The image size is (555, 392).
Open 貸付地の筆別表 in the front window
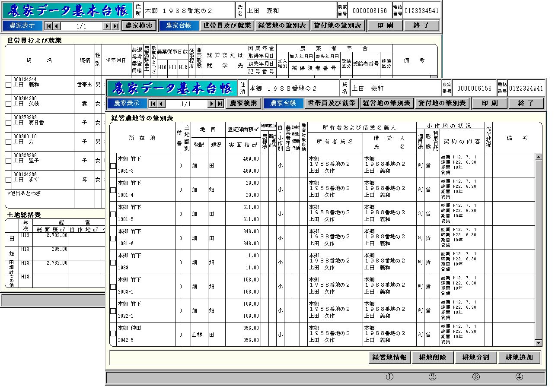pyautogui.click(x=442, y=103)
